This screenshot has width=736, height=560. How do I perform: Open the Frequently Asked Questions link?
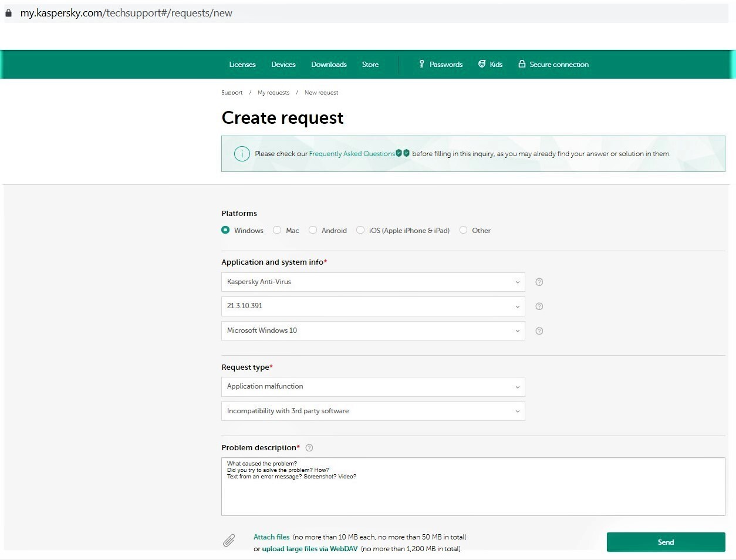[x=352, y=154]
